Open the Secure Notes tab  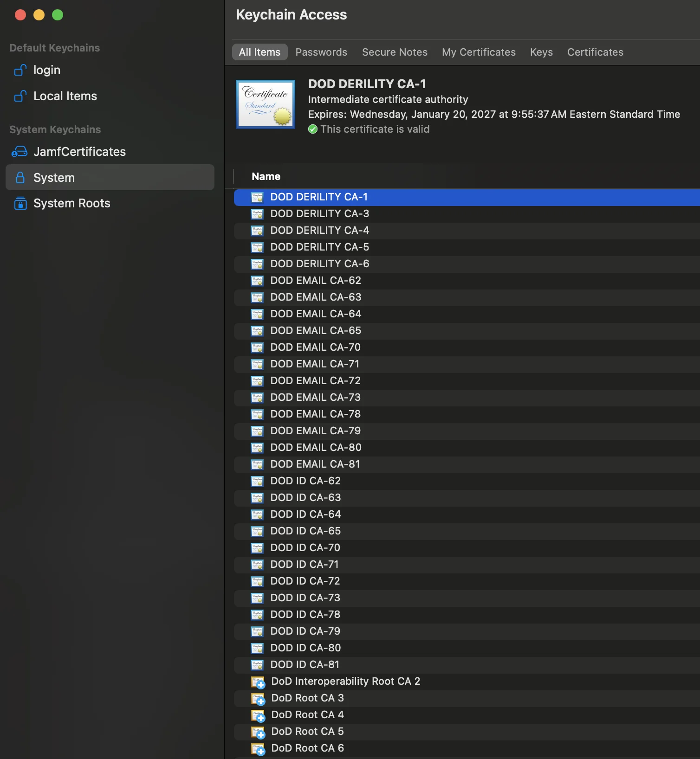coord(395,52)
